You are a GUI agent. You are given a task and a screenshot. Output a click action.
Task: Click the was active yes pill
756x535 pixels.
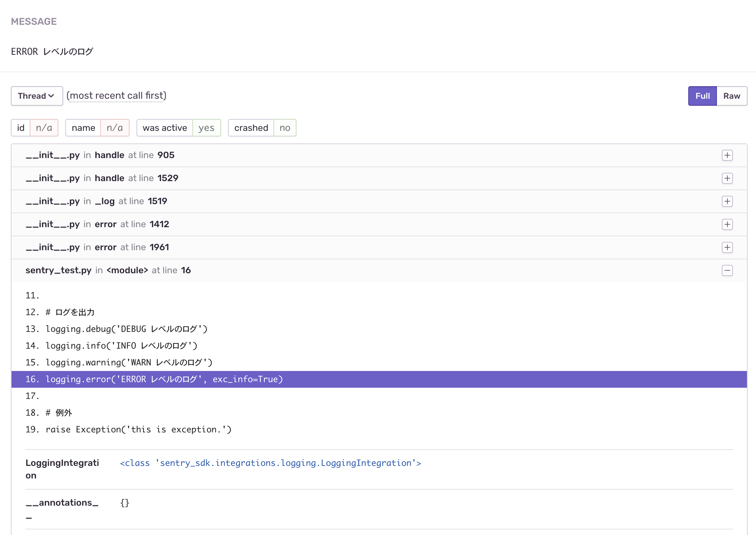pos(178,128)
